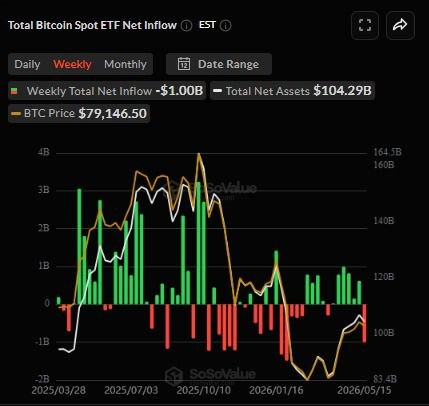Click the $104.29B total net assets value

point(342,91)
